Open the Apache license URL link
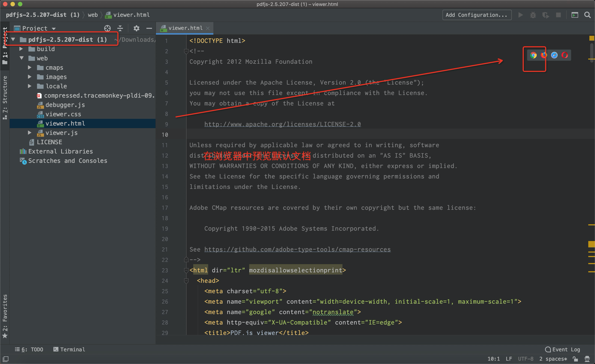The width and height of the screenshot is (595, 364). (x=282, y=124)
